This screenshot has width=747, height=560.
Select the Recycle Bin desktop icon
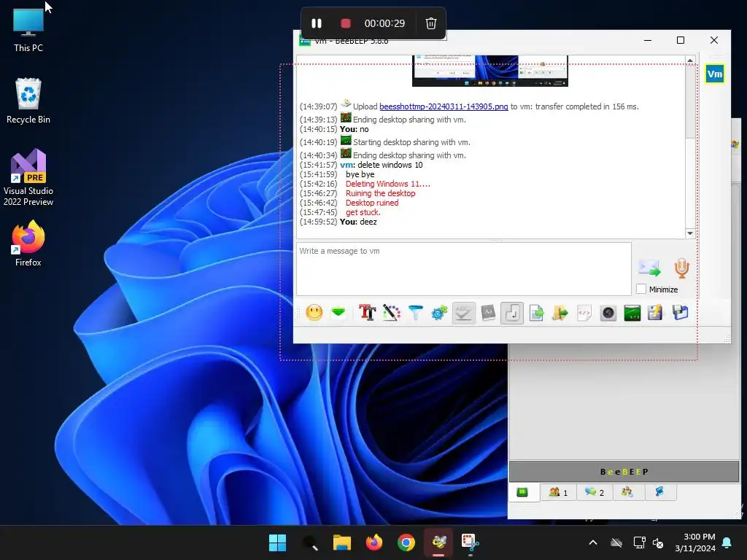[x=28, y=101]
